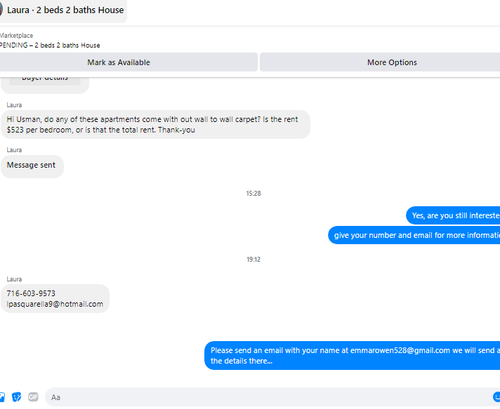Focus the Aa message input field
Screen dimensions: 500x409
click(x=267, y=397)
